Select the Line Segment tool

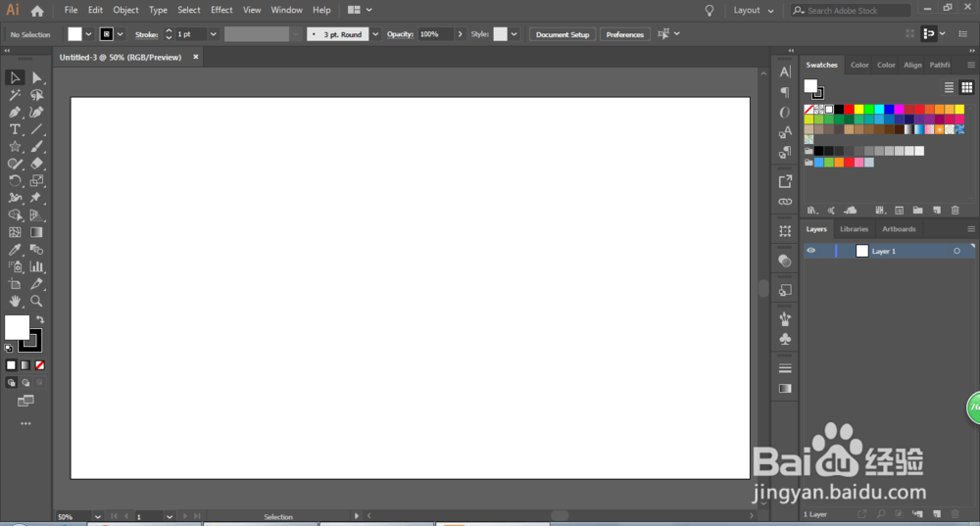click(x=37, y=129)
